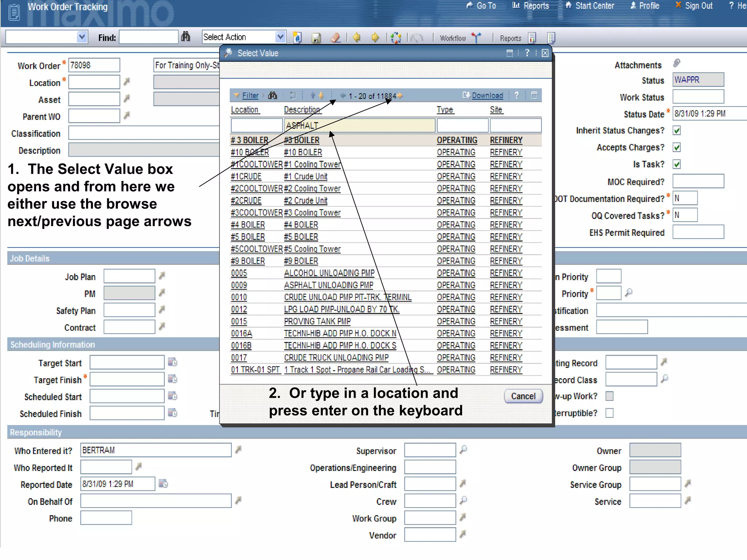Open help in Select Value title bar
This screenshot has height=560, width=747.
point(527,53)
